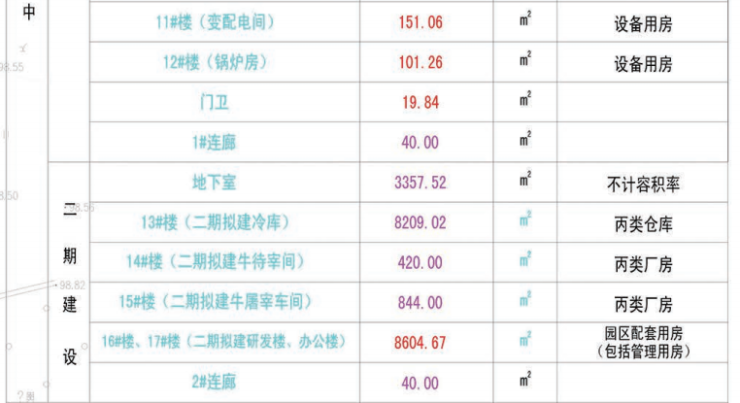Select the 19.84 area value

pyautogui.click(x=419, y=101)
